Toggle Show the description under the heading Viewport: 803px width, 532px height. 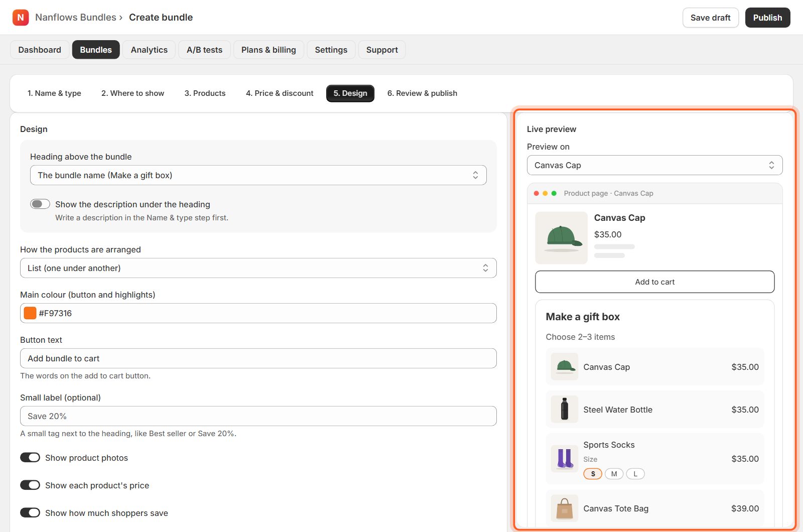(40, 204)
